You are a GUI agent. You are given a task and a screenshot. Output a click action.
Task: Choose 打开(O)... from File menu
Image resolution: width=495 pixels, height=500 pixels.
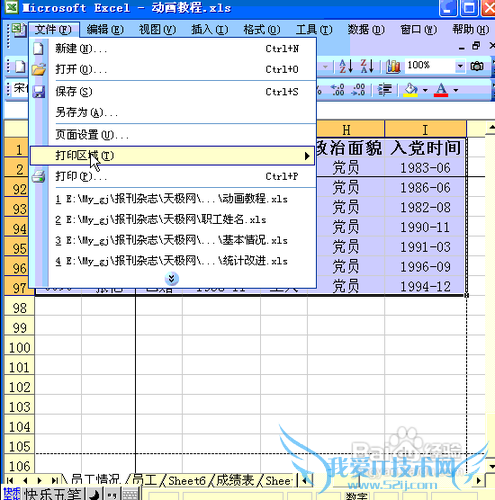173,69
